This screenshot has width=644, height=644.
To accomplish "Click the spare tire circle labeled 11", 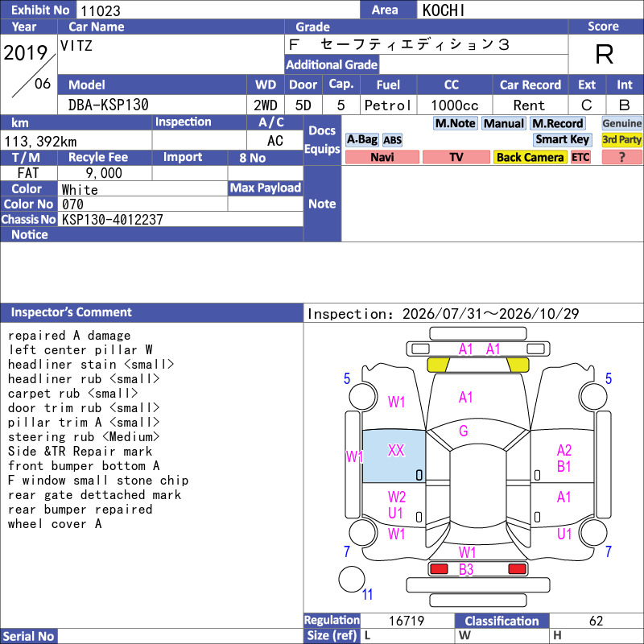I will (352, 579).
